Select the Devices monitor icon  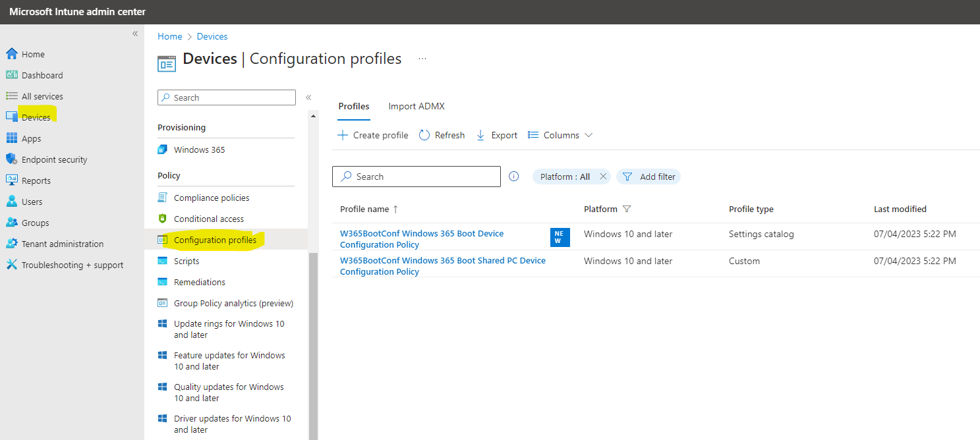11,117
